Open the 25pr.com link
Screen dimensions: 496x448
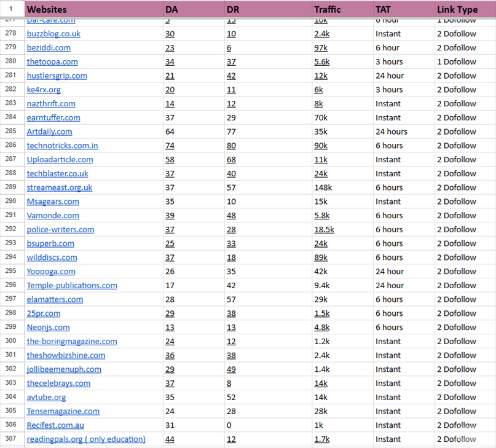click(44, 313)
